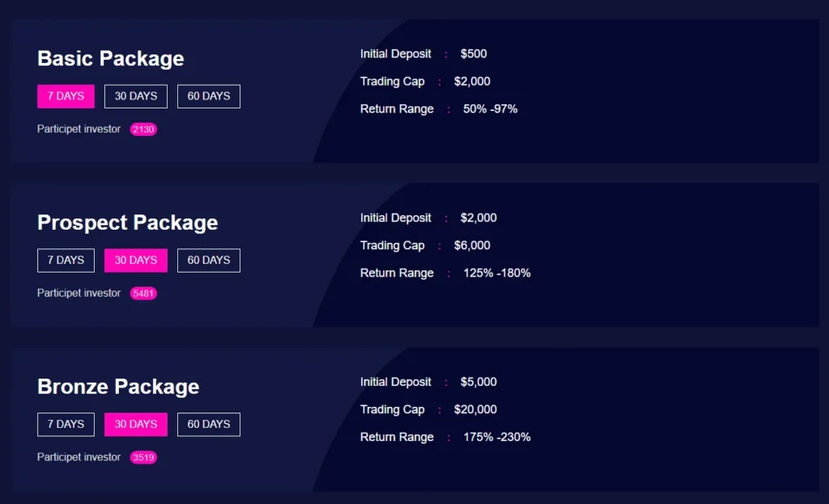The width and height of the screenshot is (829, 504).
Task: Pick 60 DAYS in Basic Package
Action: 209,96
